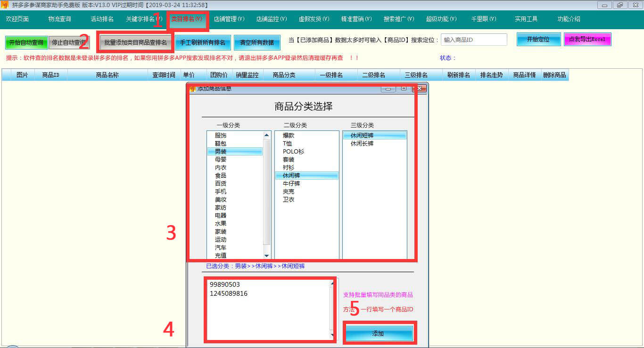Click the 商品ID column header
This screenshot has width=644, height=348.
50,75
